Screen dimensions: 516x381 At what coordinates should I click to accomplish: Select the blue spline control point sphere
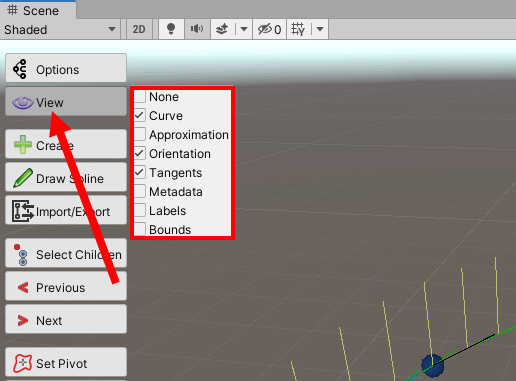432,365
